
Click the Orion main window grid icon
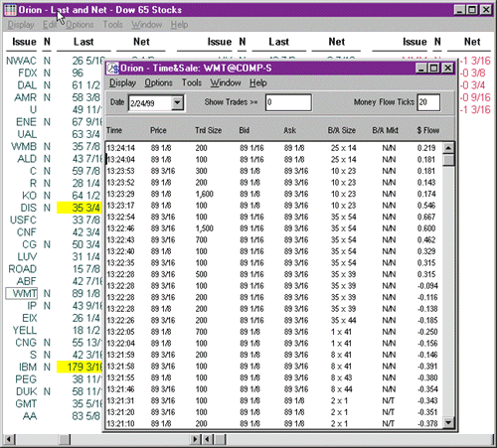10,10
